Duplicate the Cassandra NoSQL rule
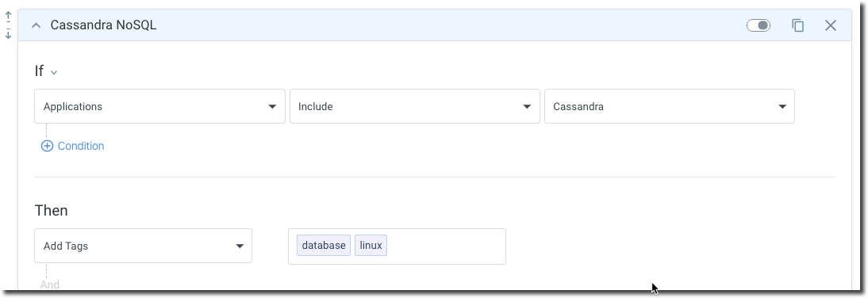 (797, 25)
